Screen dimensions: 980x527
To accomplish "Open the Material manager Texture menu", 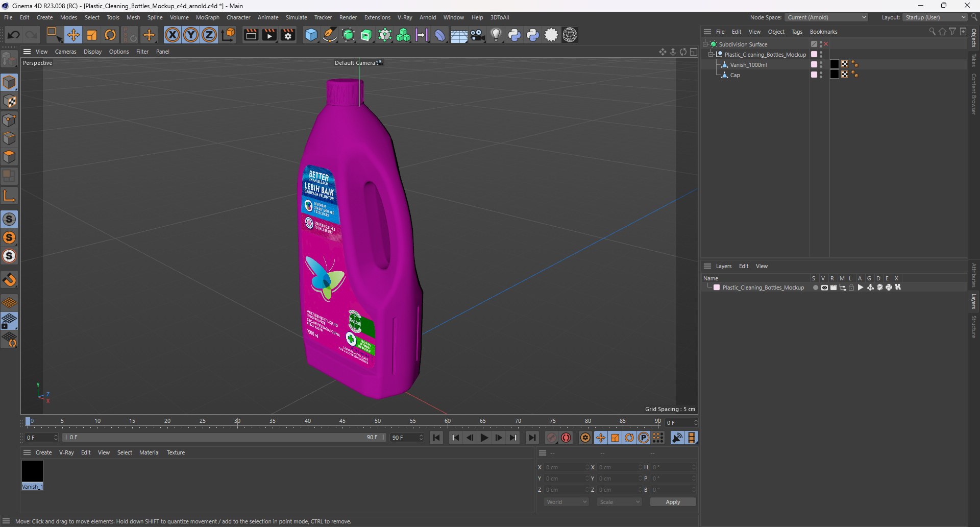I will 176,452.
